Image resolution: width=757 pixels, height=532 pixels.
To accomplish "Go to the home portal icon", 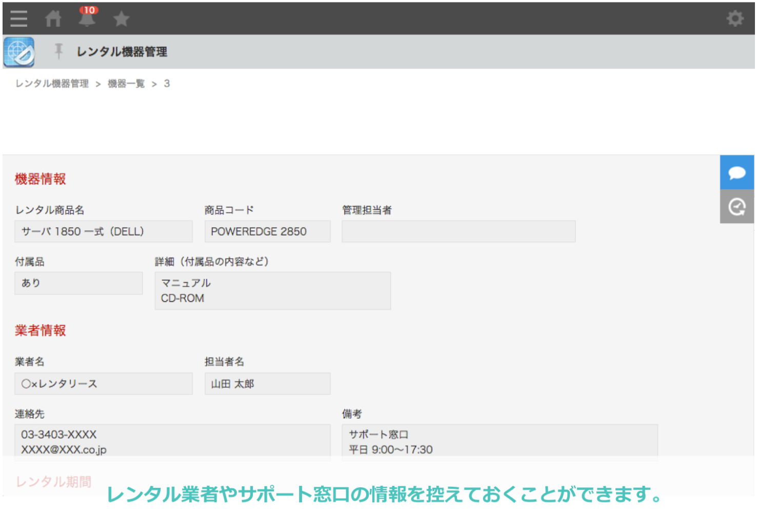I will [53, 19].
